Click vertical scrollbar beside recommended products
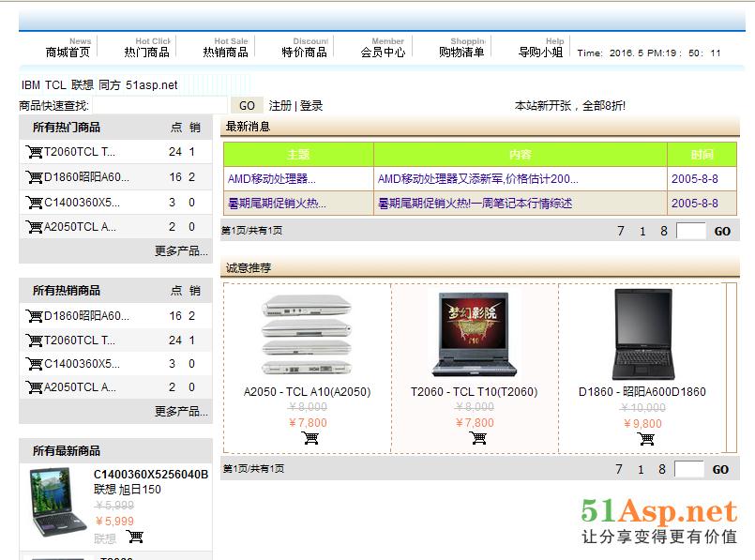 click(x=732, y=368)
